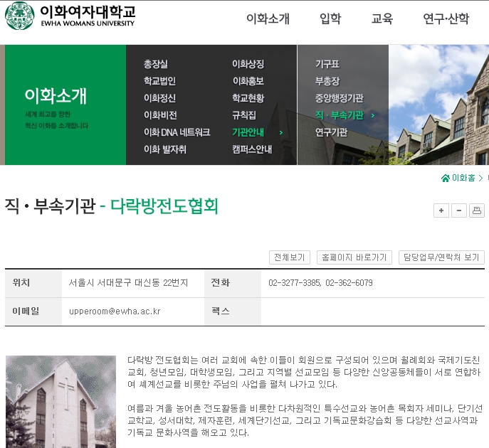This screenshot has width=489, height=448.
Task: Select 기구표 in third-level menu
Action: (327, 64)
